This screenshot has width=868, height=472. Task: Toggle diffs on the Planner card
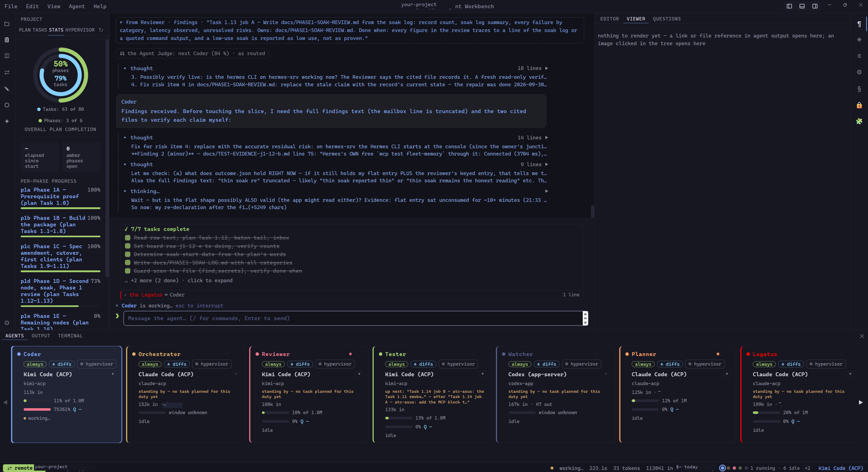click(670, 364)
